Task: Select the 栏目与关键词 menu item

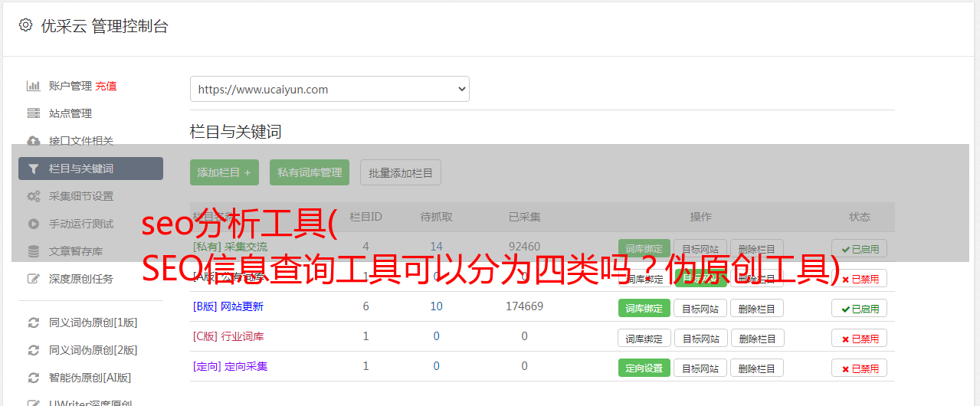Action: pyautogui.click(x=90, y=169)
